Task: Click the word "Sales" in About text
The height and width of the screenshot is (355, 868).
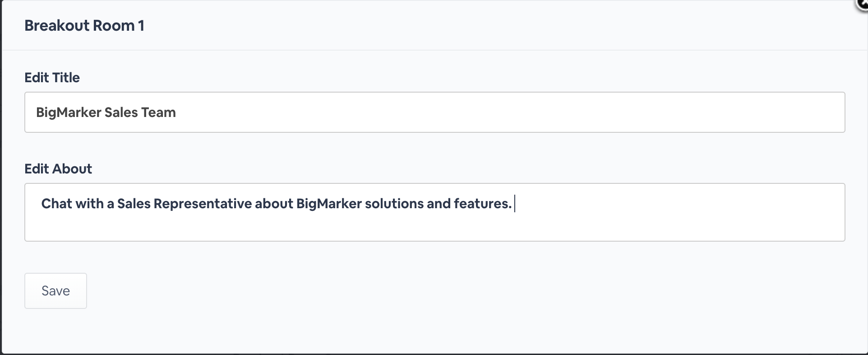Action: click(134, 204)
